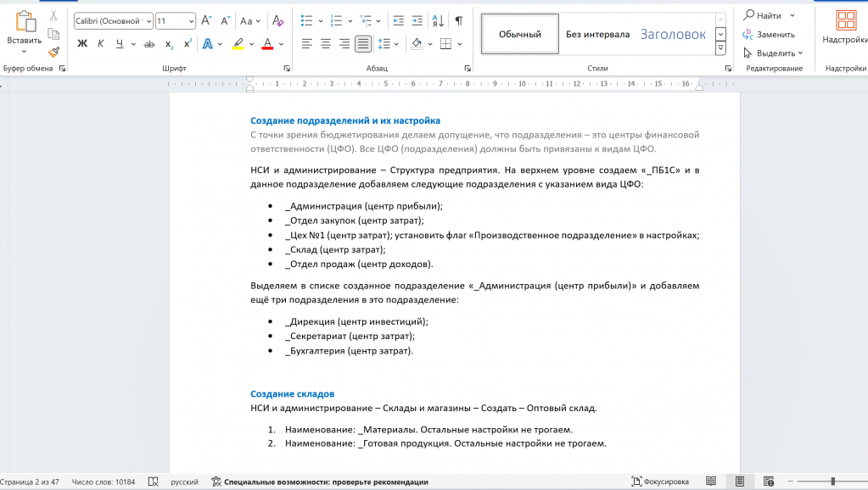This screenshot has height=490, width=868.
Task: Apply subscript formatting x₂
Action: 170,44
